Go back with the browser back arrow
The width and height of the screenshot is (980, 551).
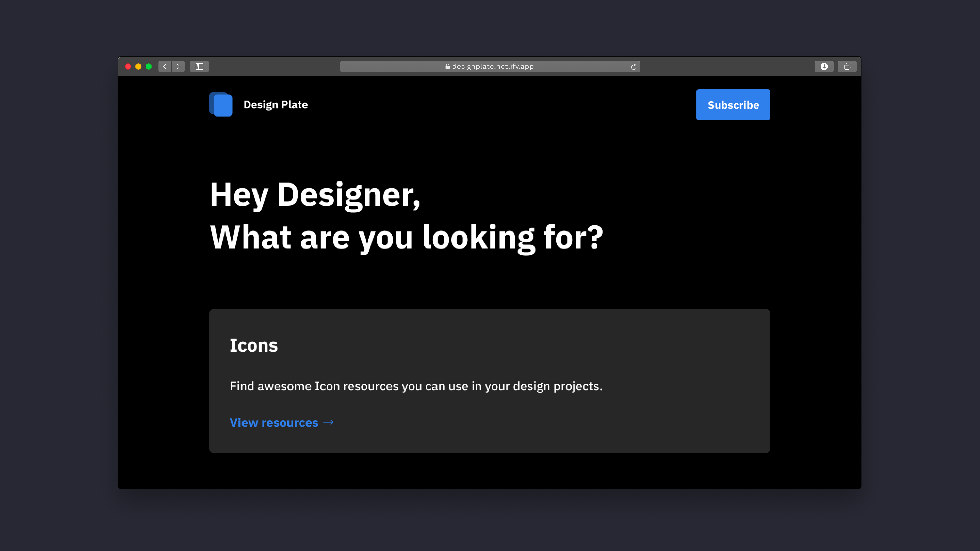click(x=165, y=67)
